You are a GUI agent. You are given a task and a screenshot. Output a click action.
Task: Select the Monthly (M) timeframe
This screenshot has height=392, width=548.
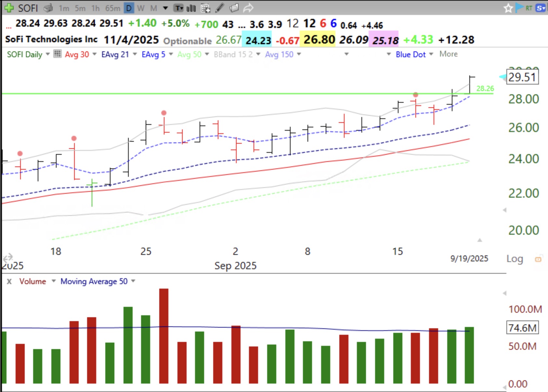coord(153,8)
